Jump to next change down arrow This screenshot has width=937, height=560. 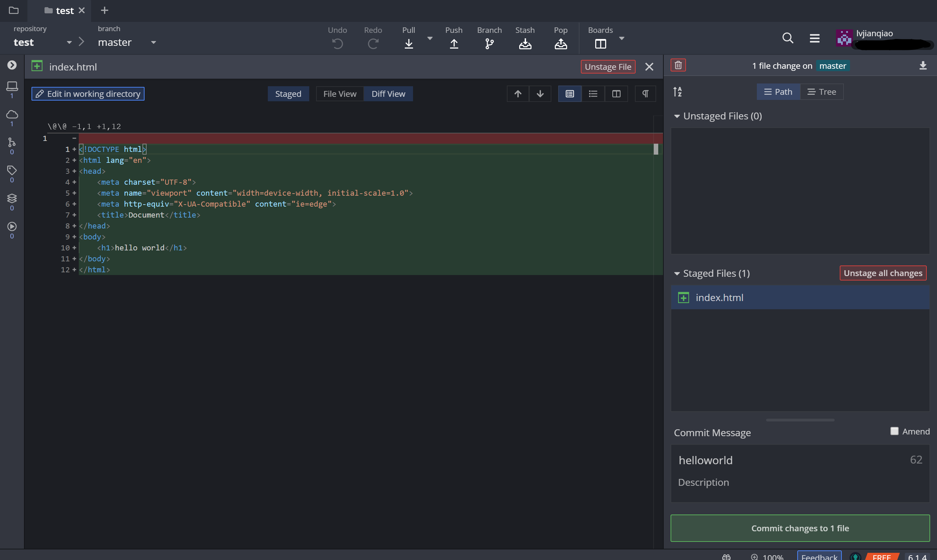[x=540, y=94]
